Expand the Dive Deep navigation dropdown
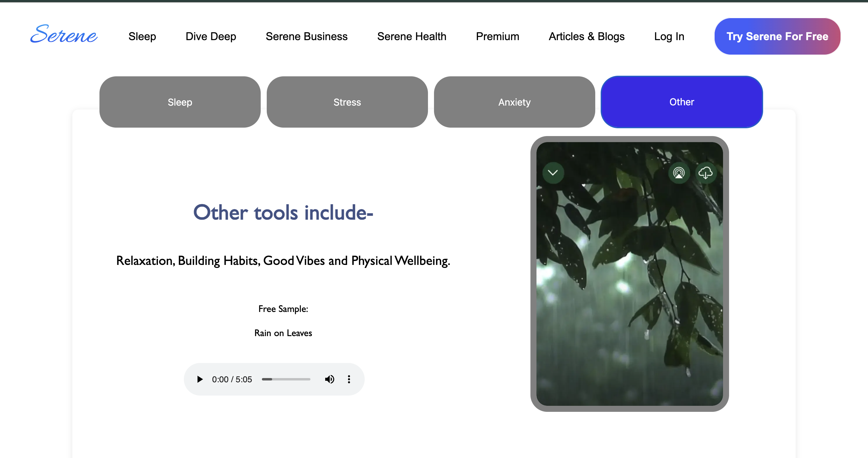 (x=211, y=36)
